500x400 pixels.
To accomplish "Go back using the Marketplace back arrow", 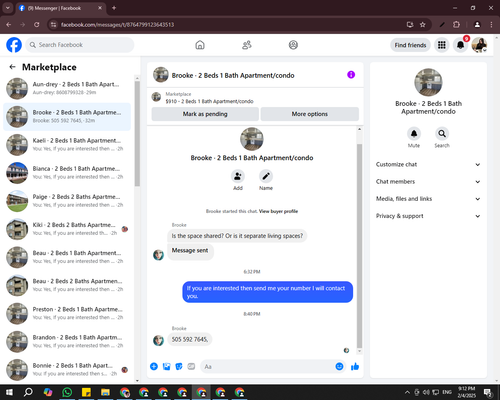I will tap(12, 67).
